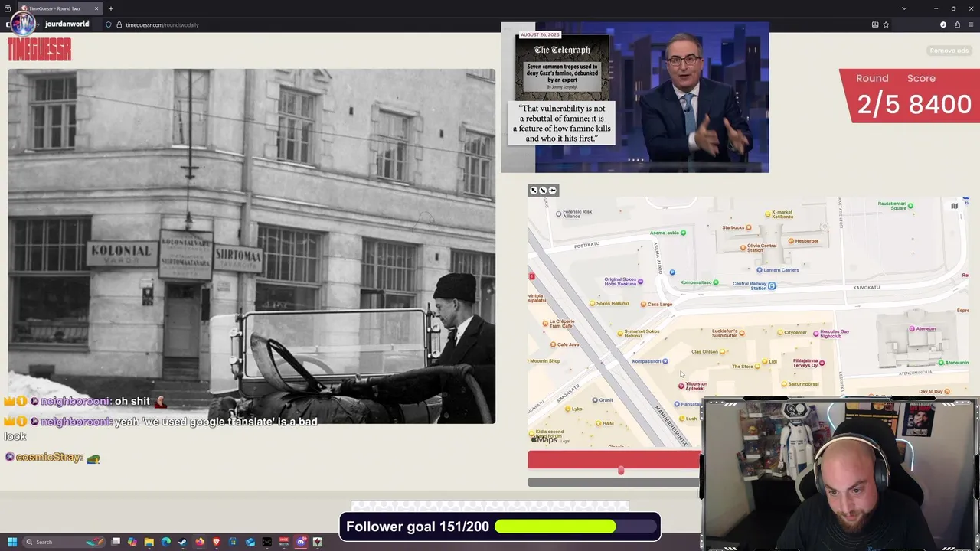The width and height of the screenshot is (980, 551).
Task: Click Asema-aukio green marker
Action: pos(683,233)
